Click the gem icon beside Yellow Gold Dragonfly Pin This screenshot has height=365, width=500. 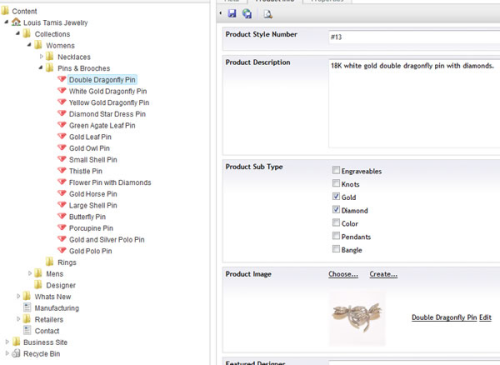pyautogui.click(x=62, y=102)
